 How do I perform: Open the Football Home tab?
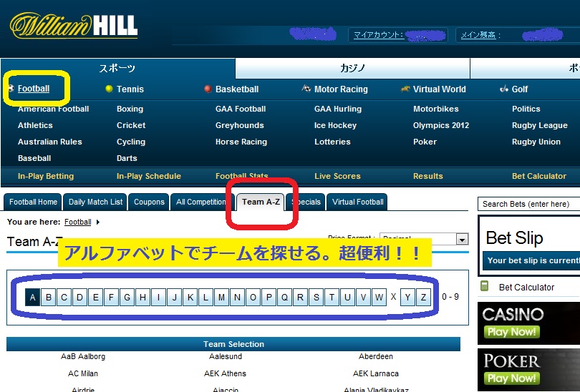pyautogui.click(x=33, y=202)
